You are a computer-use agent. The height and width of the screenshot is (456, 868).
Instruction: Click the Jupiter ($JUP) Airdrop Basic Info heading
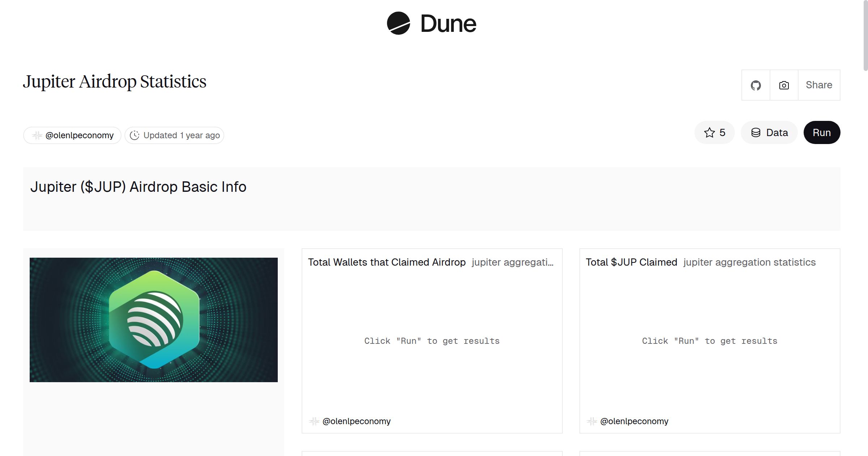coord(139,187)
